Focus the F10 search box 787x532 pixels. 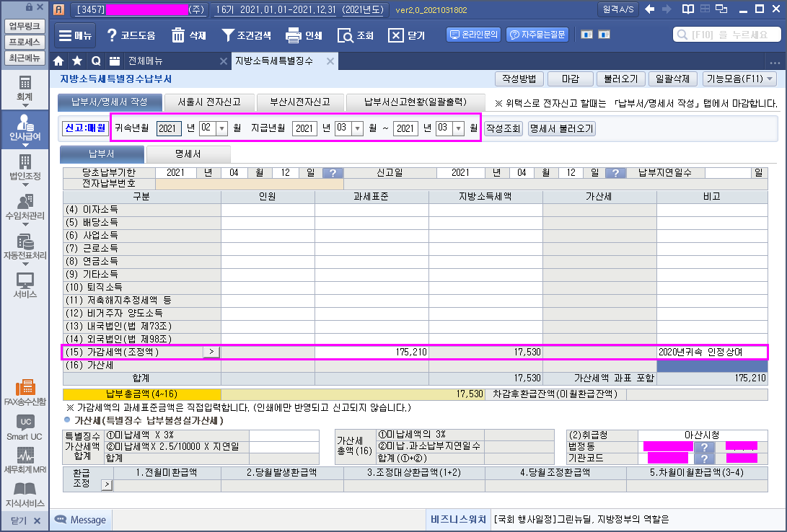coord(727,35)
